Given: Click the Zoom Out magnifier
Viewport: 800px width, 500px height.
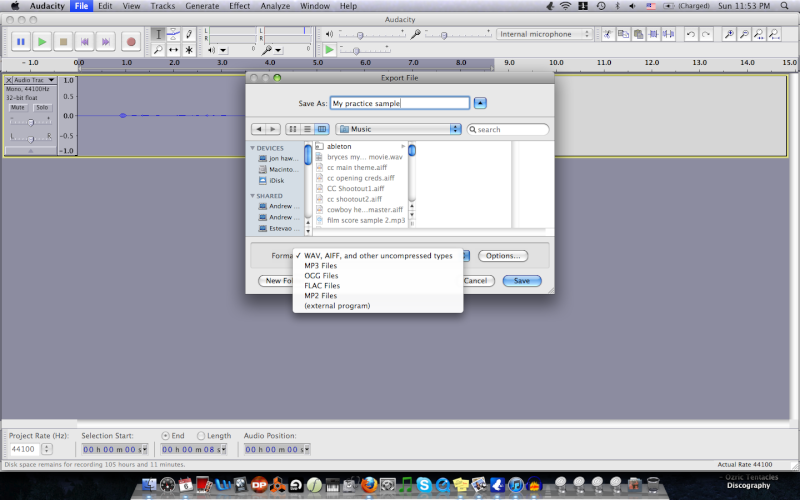Looking at the screenshot, I should coord(744,34).
